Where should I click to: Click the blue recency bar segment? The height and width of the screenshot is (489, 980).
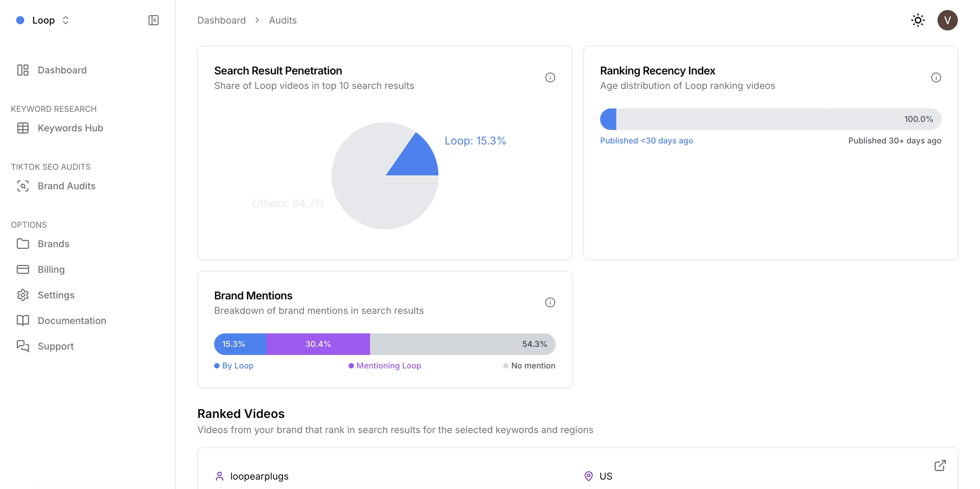click(x=608, y=119)
